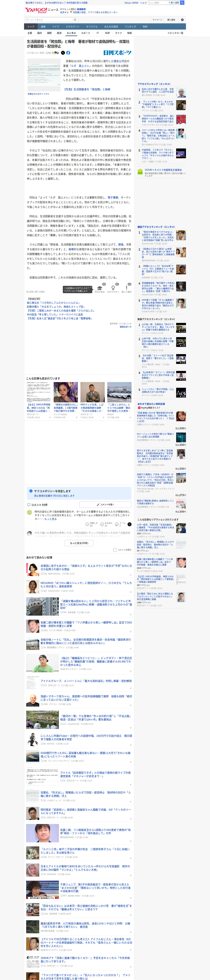This screenshot has width=210, height=980.
Task: Open the エキスパート navigation tab
Action: click(x=72, y=27)
